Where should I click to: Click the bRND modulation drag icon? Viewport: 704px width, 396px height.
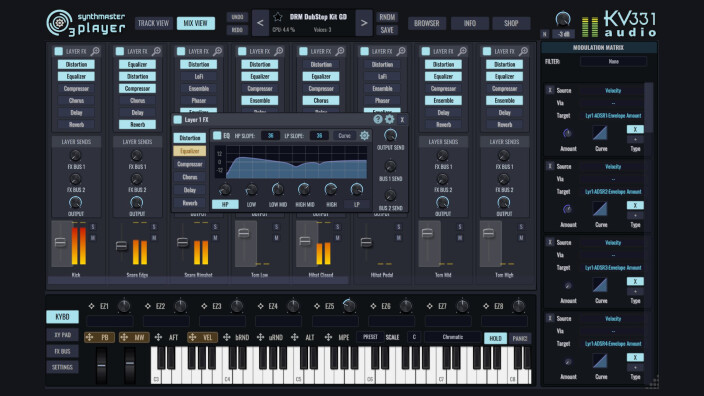[227, 337]
